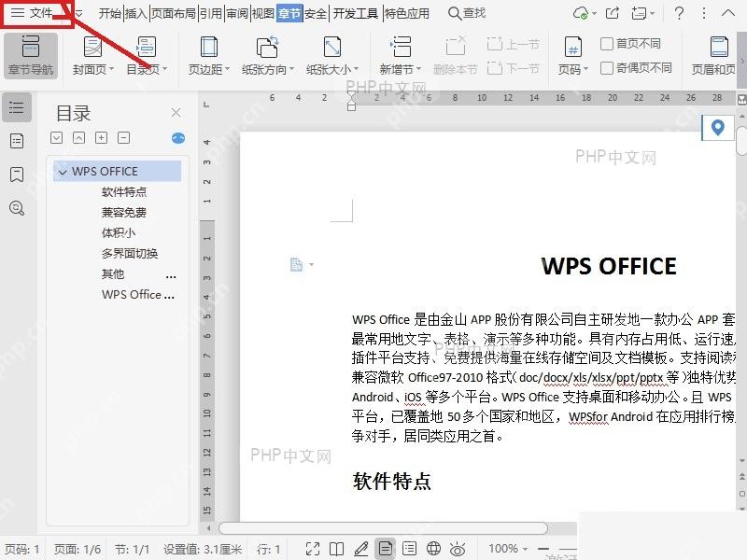Screen dimensions: 747x560
Task: Click the help question mark icon
Action: pyautogui.click(x=679, y=13)
